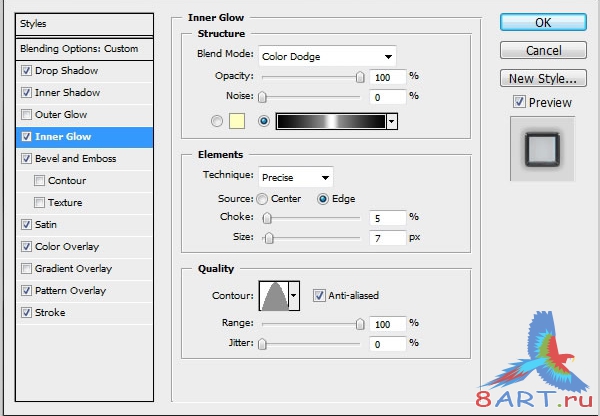
Task: Expand the Technique dropdown
Action: point(295,177)
